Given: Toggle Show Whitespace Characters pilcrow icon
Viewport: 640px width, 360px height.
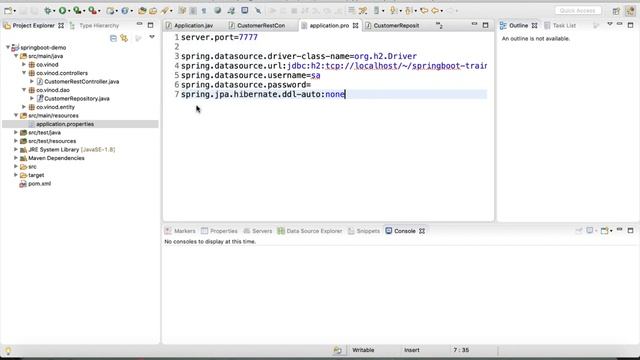Looking at the screenshot, I should coord(204,11).
